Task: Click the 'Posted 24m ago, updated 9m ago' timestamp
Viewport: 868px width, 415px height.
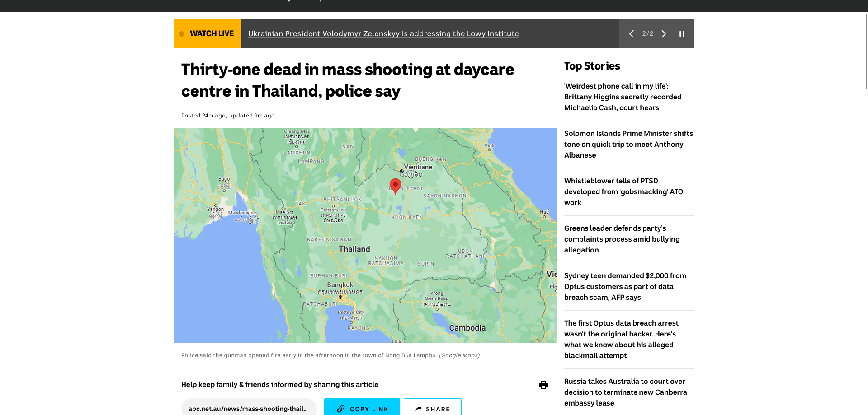Action: [228, 116]
